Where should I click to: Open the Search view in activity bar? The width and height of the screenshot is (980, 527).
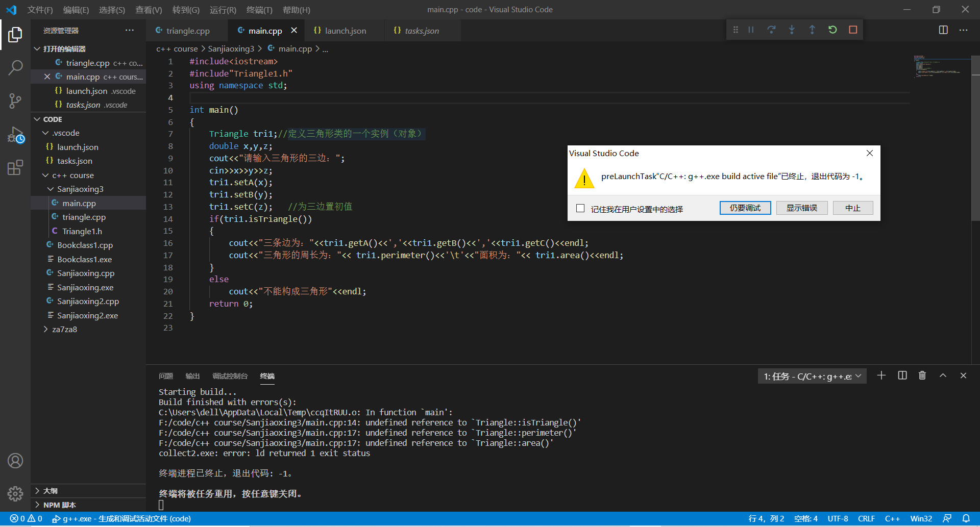(x=15, y=67)
